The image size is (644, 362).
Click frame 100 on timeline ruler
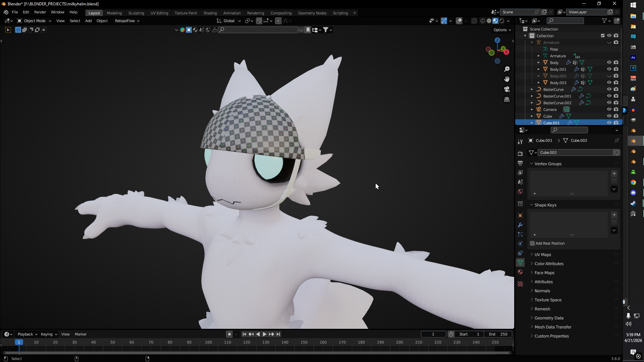tap(208, 342)
